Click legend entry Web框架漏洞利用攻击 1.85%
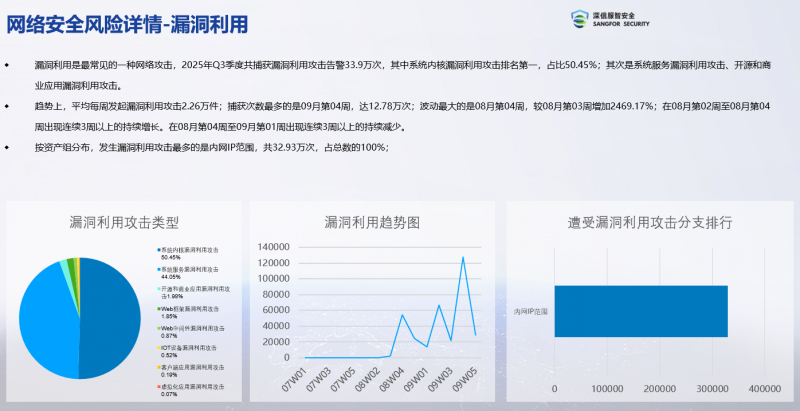Screen dimensions: 800x411 (188, 312)
